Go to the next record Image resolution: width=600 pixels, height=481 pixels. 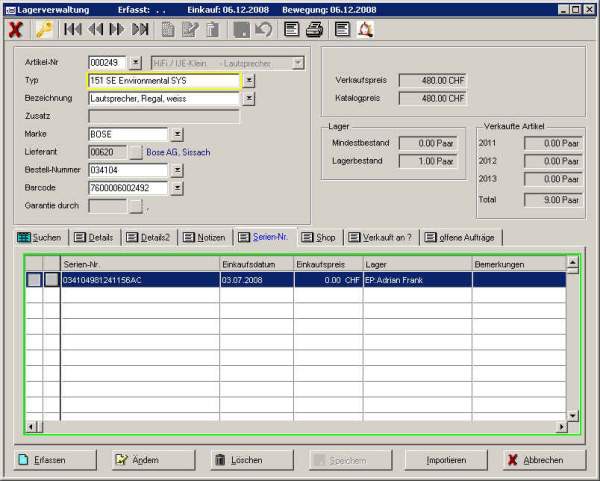(x=118, y=29)
